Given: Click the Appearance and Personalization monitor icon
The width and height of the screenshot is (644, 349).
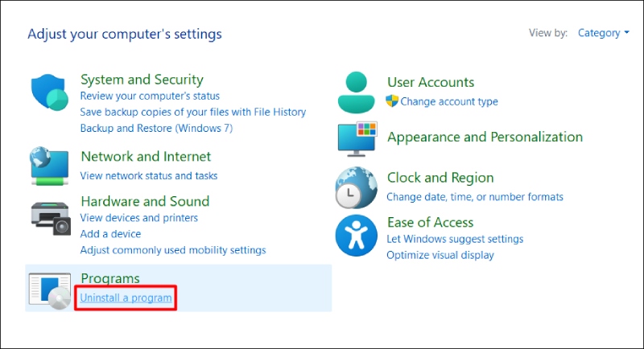Looking at the screenshot, I should pos(357,138).
